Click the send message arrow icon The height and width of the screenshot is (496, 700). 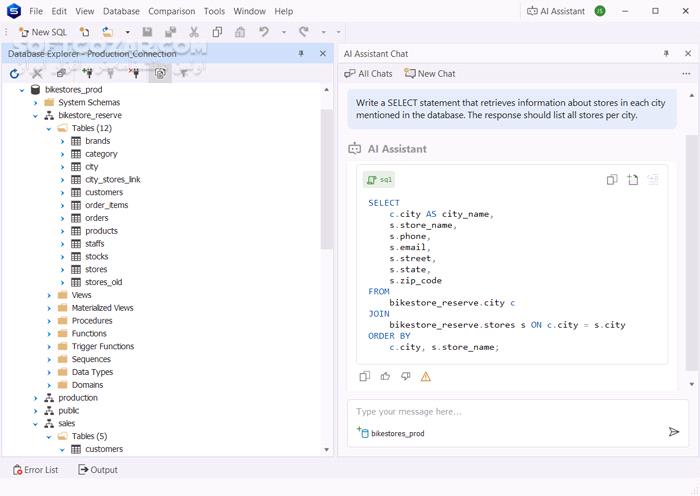pyautogui.click(x=674, y=432)
